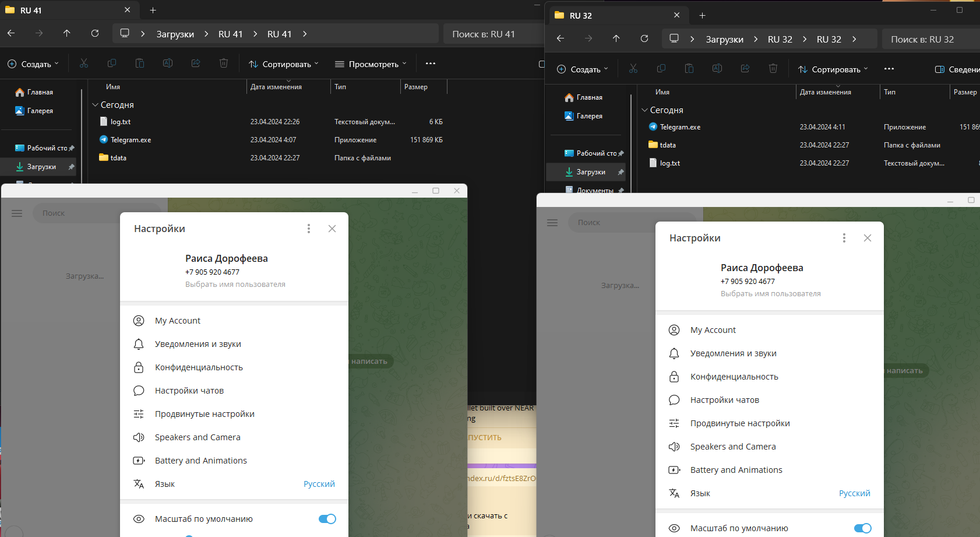The image size is (980, 537).
Task: Select Продвинутые настройки in right settings panel
Action: 740,423
